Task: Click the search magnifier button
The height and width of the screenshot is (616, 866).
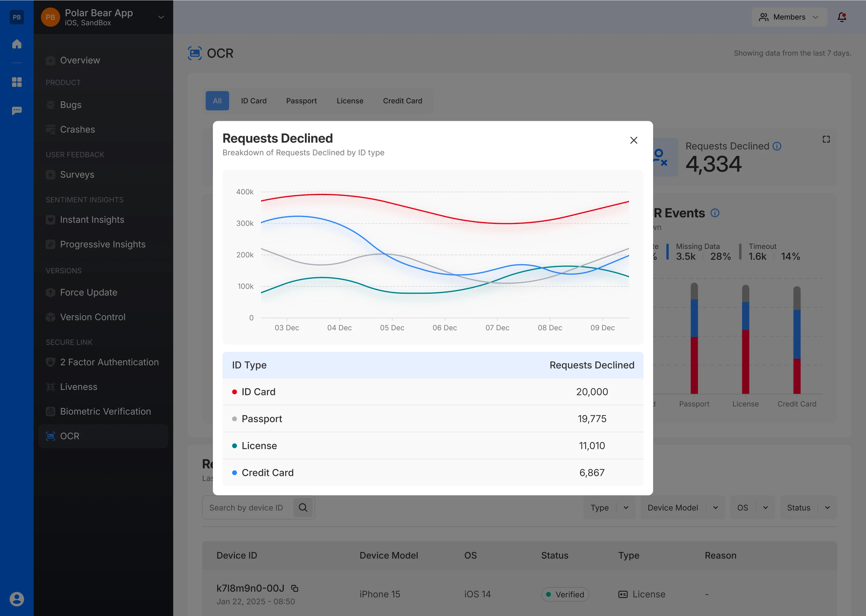Action: (303, 507)
